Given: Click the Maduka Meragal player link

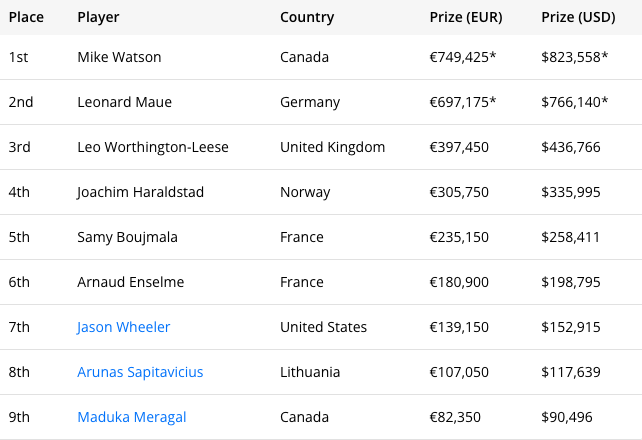Looking at the screenshot, I should coord(131,417).
